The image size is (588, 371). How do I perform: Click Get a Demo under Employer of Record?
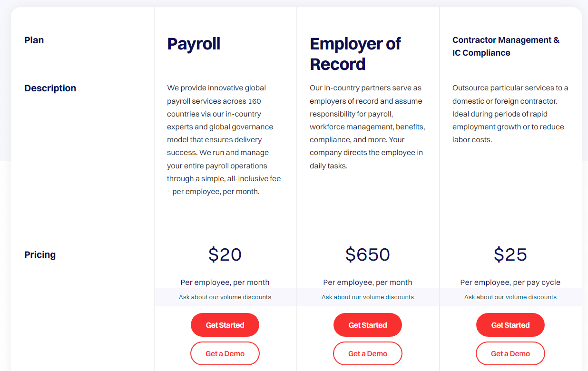pos(367,353)
